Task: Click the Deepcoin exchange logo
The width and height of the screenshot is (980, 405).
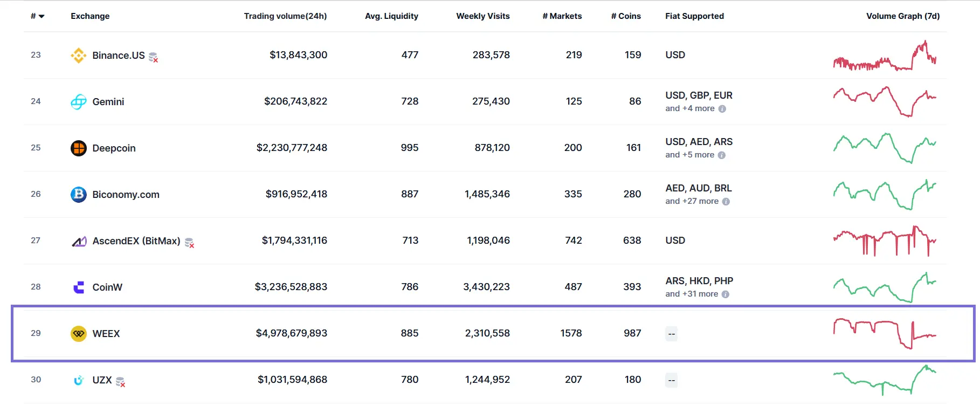Action: click(79, 148)
